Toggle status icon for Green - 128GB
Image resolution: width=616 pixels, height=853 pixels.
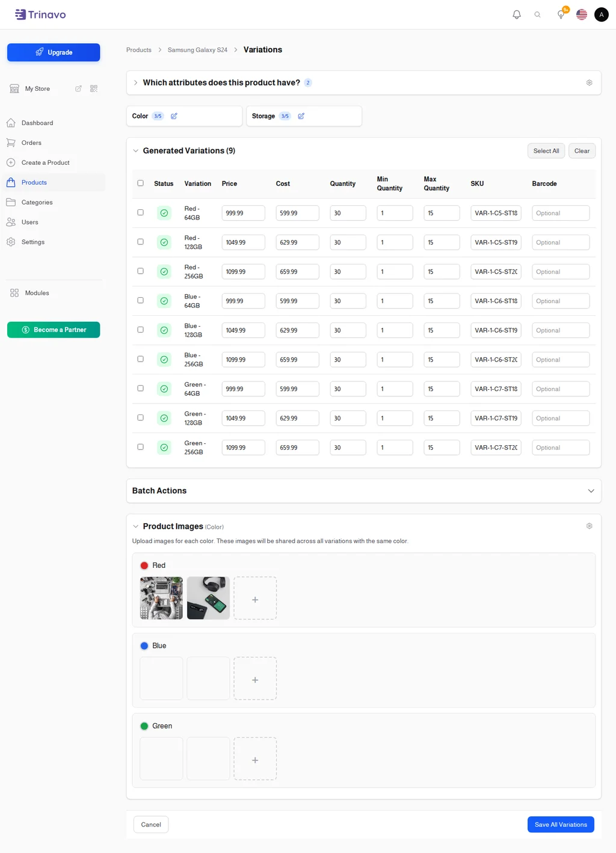(164, 418)
